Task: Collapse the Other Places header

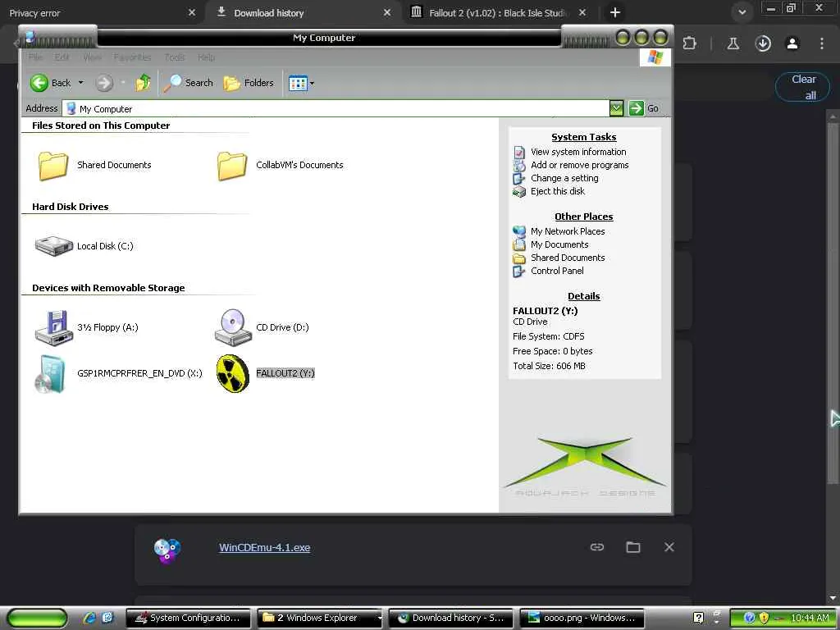Action: [x=584, y=217]
